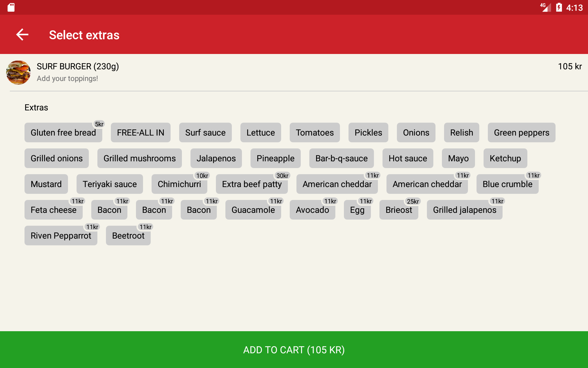The width and height of the screenshot is (588, 368).
Task: Toggle Guacamole extra on
Action: click(253, 210)
